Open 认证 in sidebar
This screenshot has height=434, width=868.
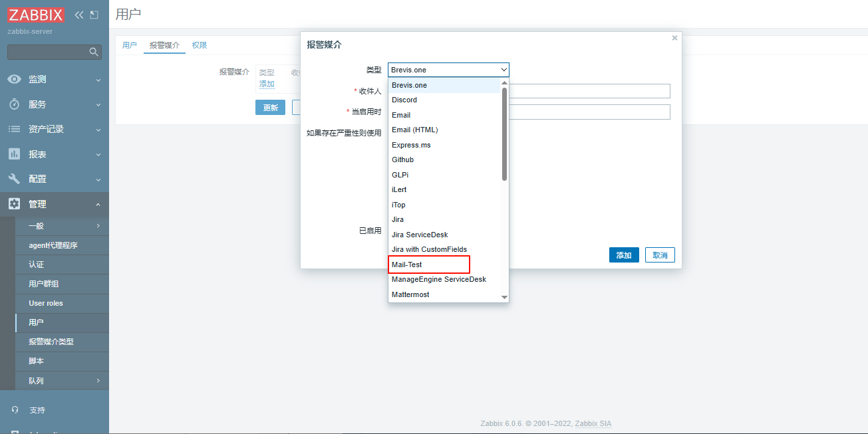[62, 265]
